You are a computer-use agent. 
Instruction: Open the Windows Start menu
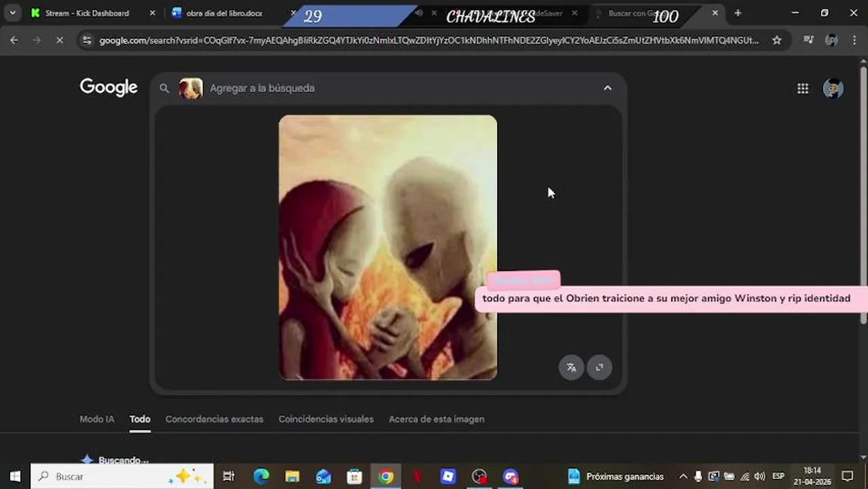[x=15, y=477]
